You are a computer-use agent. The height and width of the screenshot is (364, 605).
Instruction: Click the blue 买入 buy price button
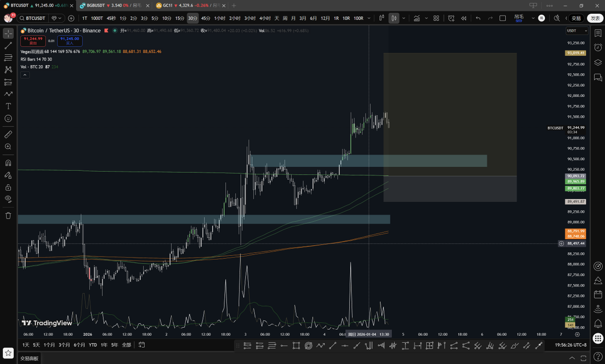tap(70, 41)
